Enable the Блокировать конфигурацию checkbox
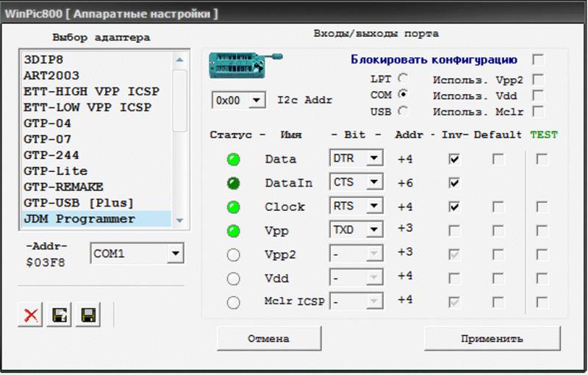 pos(538,60)
